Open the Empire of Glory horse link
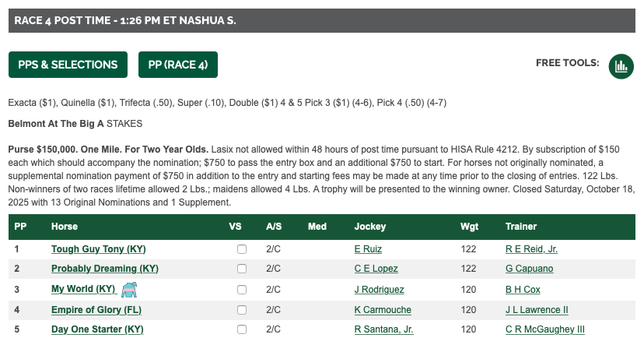 click(x=96, y=310)
